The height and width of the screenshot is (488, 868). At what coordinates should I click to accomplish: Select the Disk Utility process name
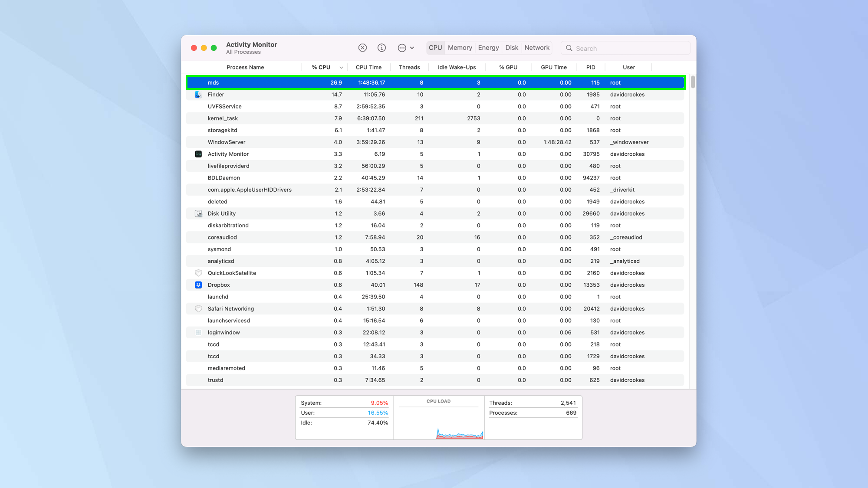(x=221, y=213)
